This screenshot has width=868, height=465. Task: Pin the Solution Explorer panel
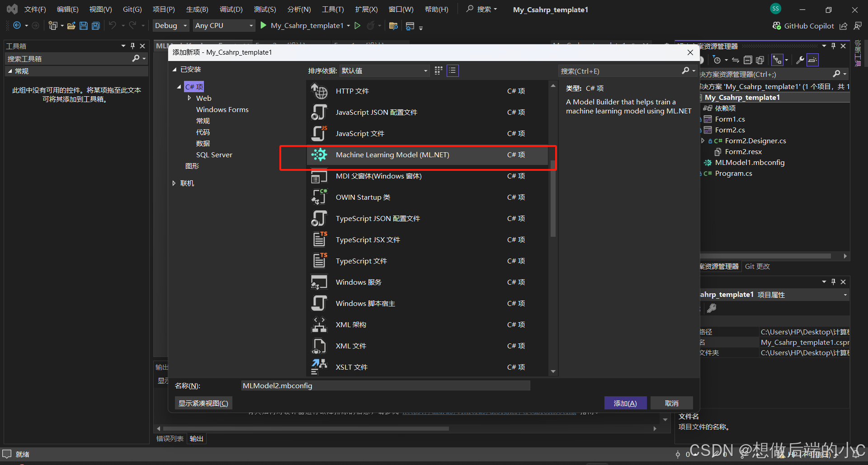(833, 46)
